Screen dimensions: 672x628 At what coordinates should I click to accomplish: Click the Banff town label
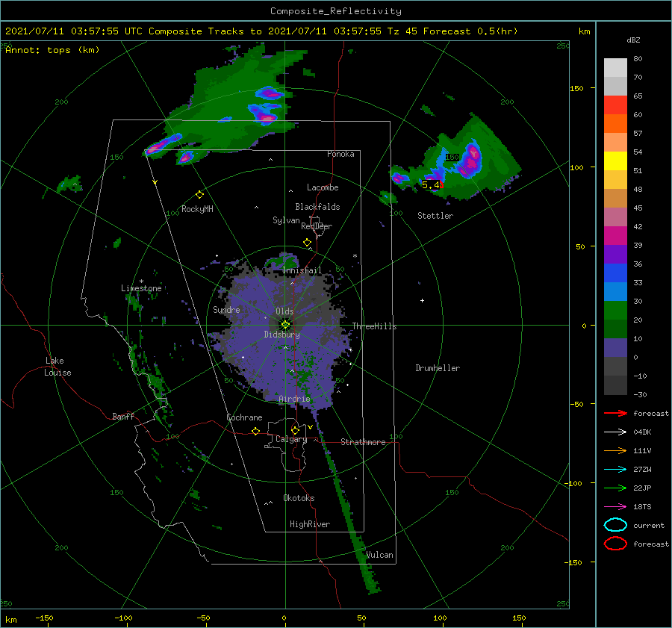pyautogui.click(x=123, y=416)
